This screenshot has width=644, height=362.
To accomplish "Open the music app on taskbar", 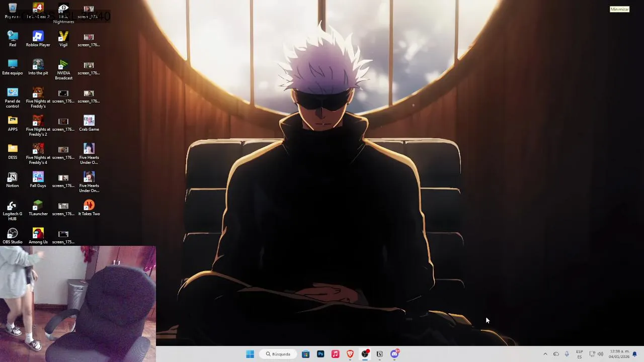I will click(335, 354).
